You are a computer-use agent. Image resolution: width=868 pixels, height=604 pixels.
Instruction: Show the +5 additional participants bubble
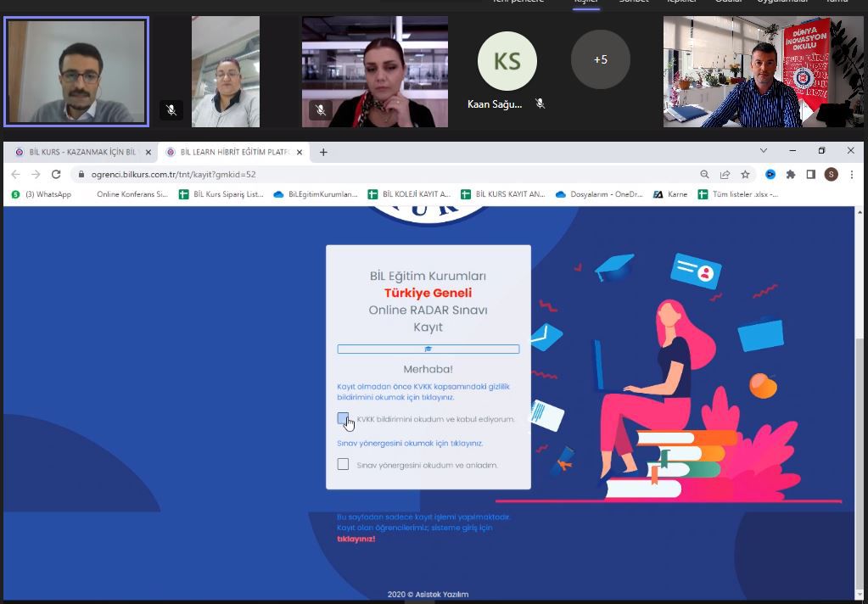pos(601,59)
